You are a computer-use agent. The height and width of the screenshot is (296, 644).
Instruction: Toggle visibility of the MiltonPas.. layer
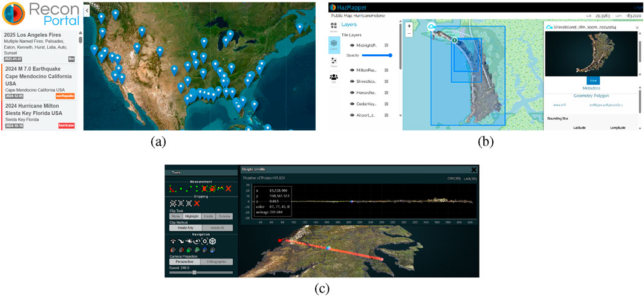pyautogui.click(x=353, y=70)
